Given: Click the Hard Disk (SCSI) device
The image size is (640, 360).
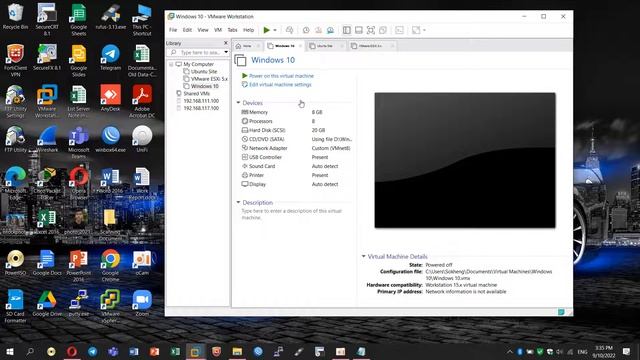Looking at the screenshot, I should click(x=296, y=130).
